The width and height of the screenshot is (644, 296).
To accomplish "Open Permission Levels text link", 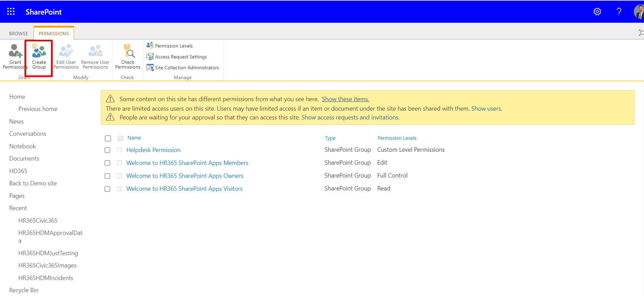I will pyautogui.click(x=174, y=46).
